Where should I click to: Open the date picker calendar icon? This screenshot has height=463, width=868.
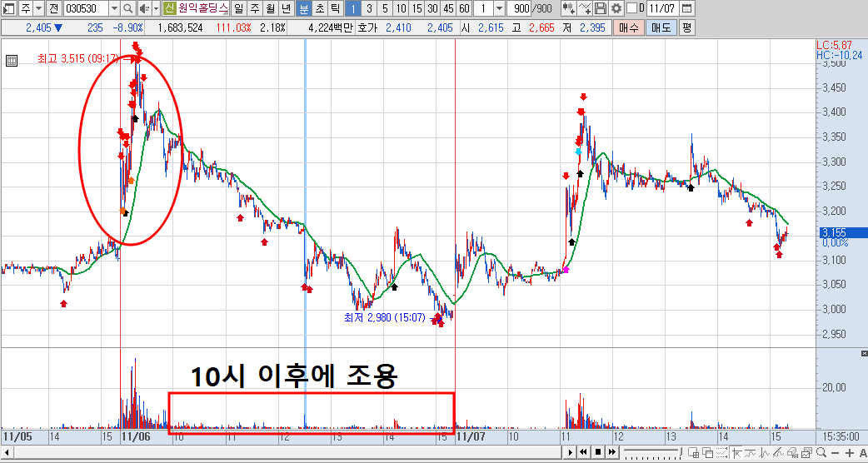686,8
